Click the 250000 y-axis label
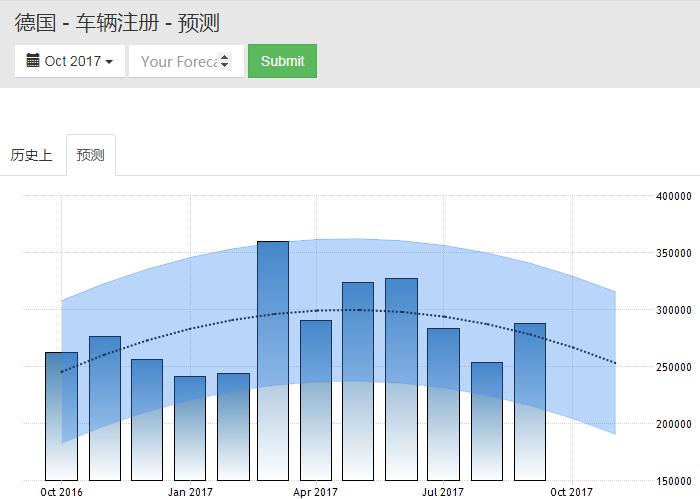 coord(674,367)
